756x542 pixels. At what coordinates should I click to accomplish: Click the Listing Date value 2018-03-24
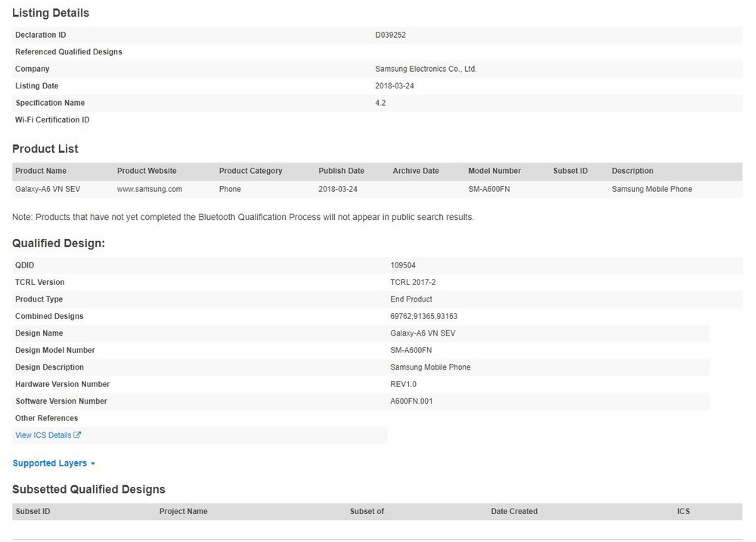click(x=395, y=86)
